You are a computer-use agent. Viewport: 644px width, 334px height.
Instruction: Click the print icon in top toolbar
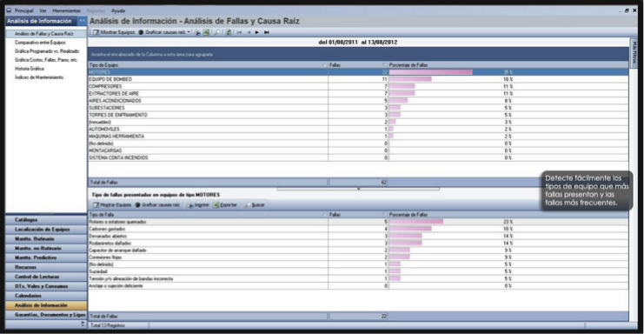(197, 32)
